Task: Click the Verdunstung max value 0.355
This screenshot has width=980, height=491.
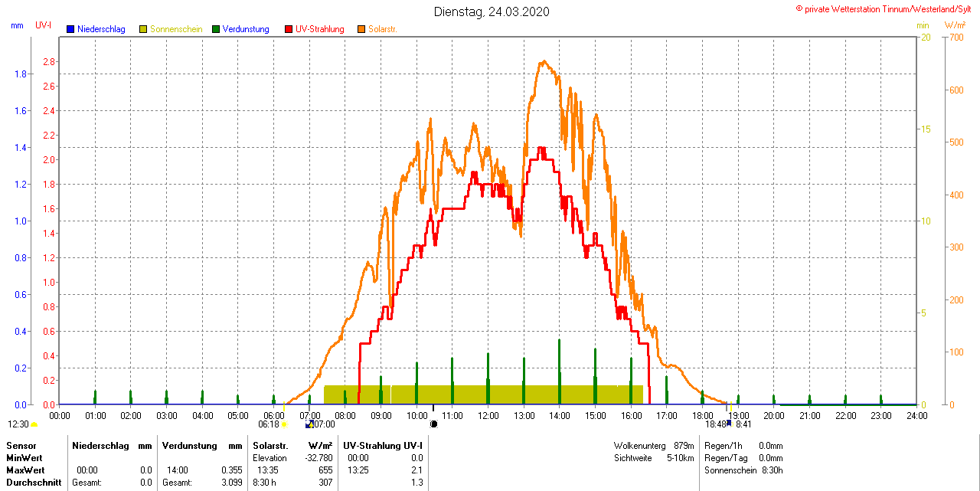Action: 232,470
